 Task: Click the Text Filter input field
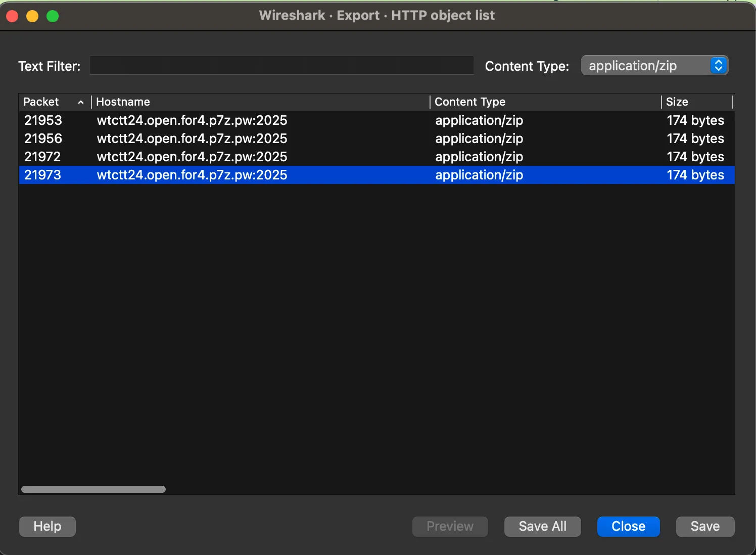tap(281, 66)
